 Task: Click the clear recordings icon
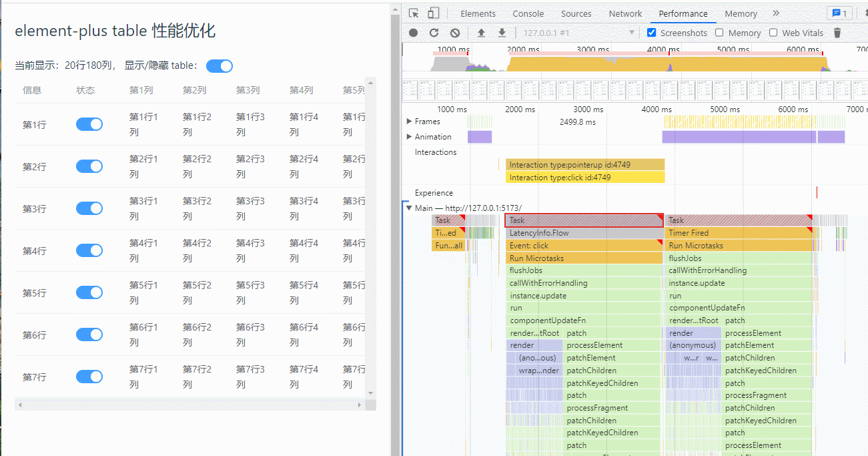454,32
